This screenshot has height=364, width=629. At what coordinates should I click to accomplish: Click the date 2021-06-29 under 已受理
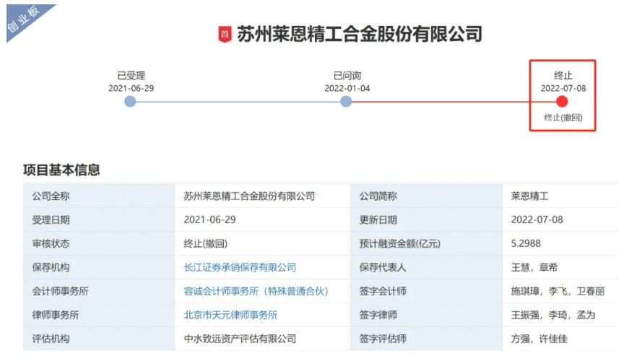coord(131,88)
